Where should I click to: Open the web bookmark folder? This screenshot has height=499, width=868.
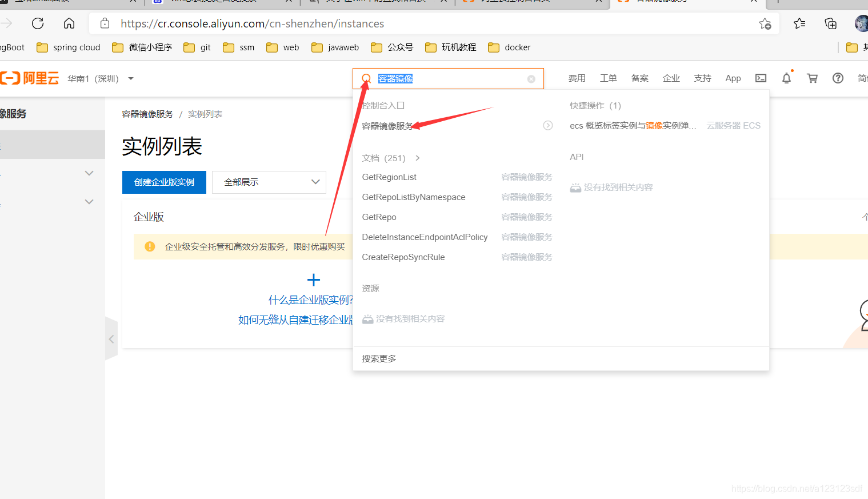tap(283, 47)
